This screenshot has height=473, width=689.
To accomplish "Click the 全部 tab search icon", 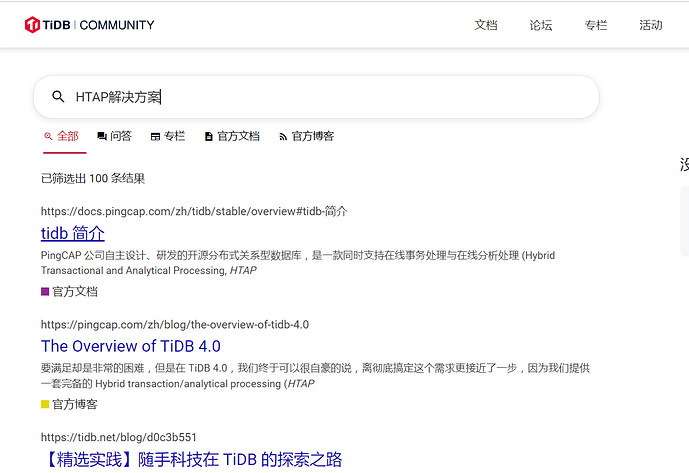I will 48,136.
